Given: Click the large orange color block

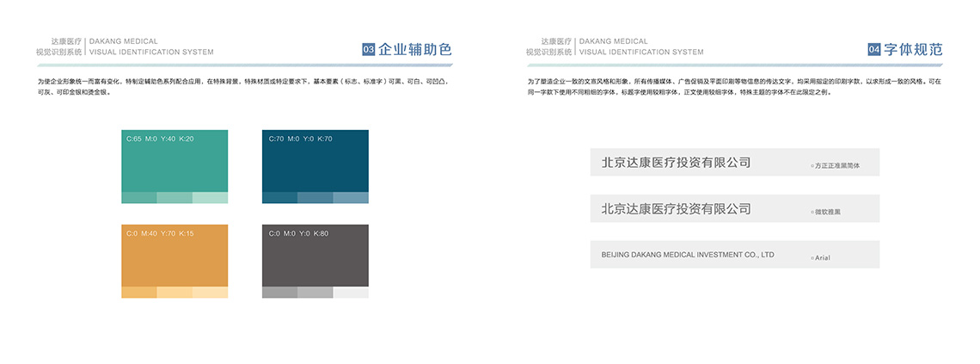Looking at the screenshot, I should point(175,256).
